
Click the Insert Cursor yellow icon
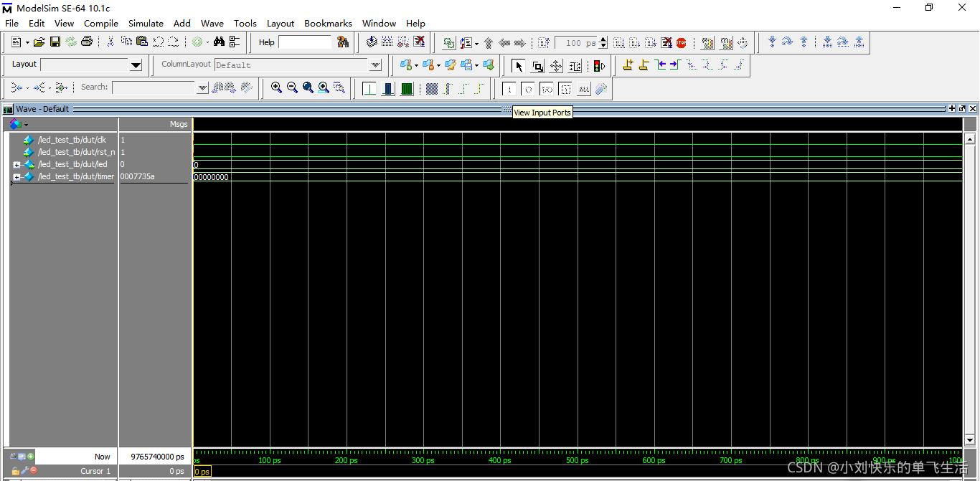628,65
